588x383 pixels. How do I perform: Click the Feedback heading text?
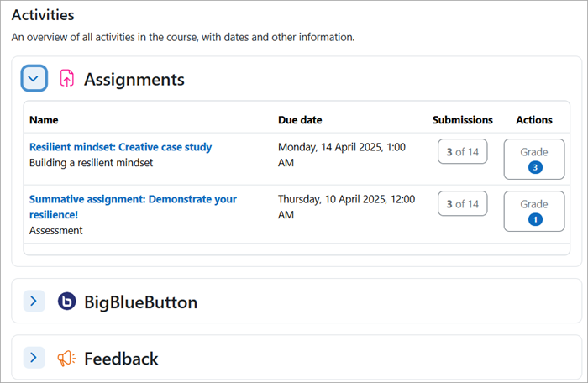click(x=121, y=359)
